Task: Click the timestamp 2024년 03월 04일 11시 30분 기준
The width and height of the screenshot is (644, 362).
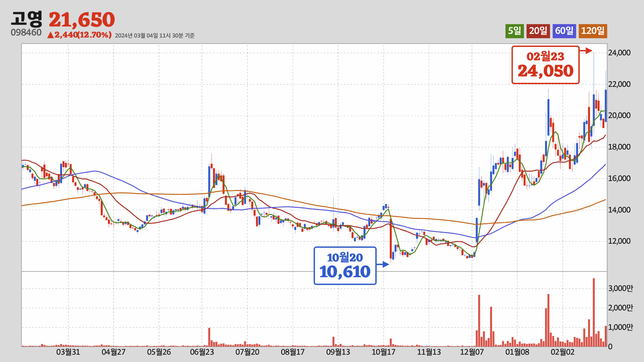Action: 155,36
